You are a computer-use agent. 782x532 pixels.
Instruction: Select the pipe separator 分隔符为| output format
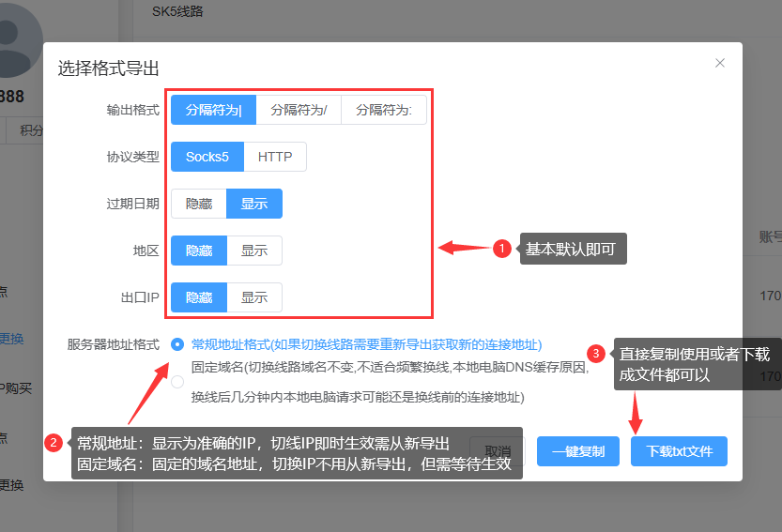pyautogui.click(x=213, y=110)
